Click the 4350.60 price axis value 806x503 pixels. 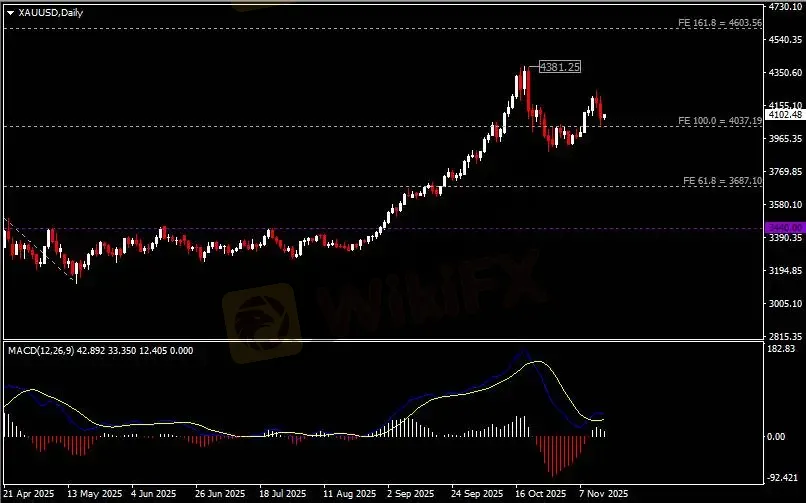(785, 72)
